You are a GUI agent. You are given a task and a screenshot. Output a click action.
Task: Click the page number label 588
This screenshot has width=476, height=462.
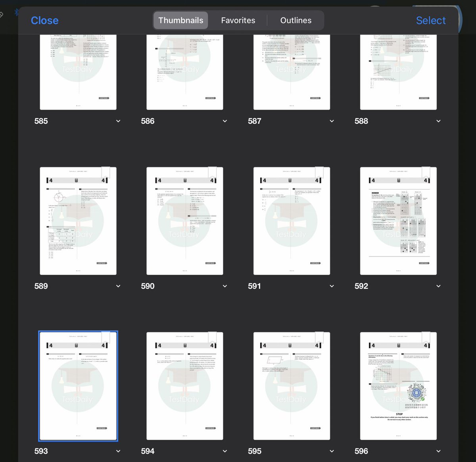point(361,121)
